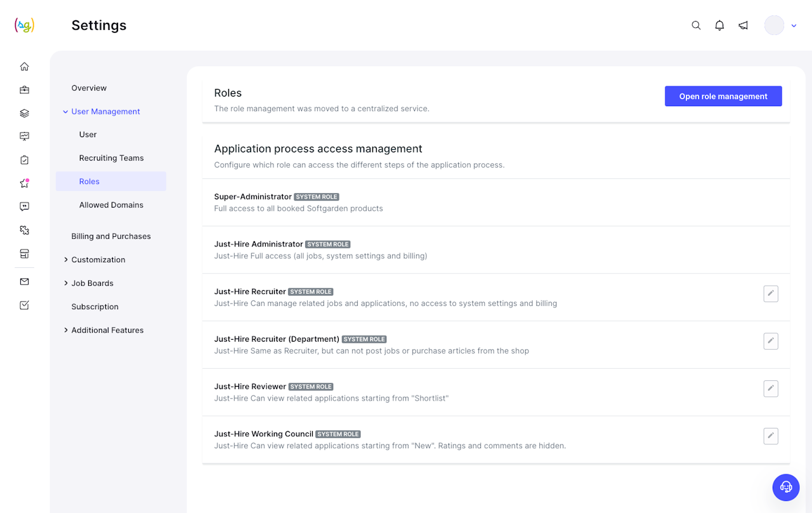Open the user profile dropdown arrow
Viewport: 812px width, 513px height.
tap(794, 25)
